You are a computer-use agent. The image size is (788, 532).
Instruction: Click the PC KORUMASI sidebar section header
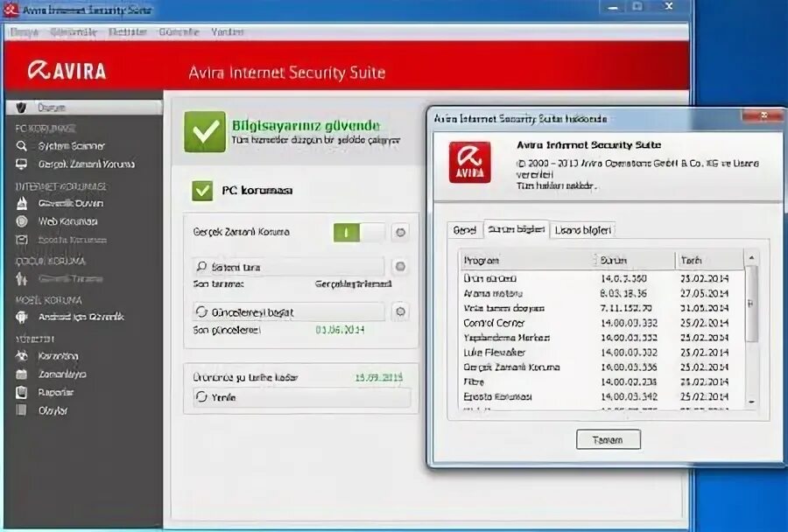tap(46, 129)
